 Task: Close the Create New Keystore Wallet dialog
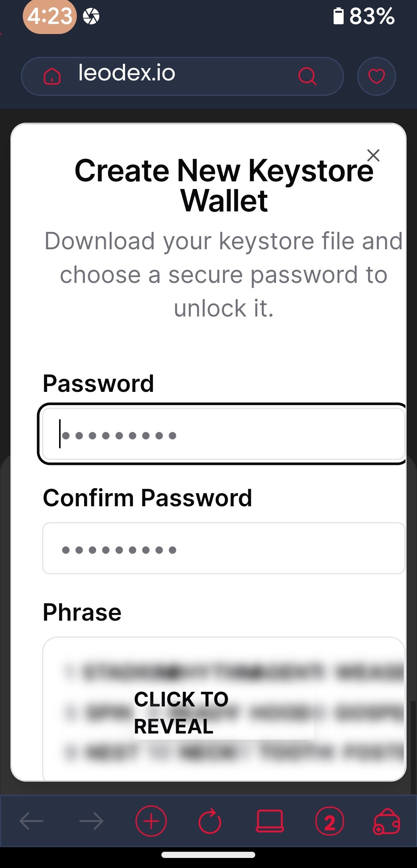click(373, 155)
